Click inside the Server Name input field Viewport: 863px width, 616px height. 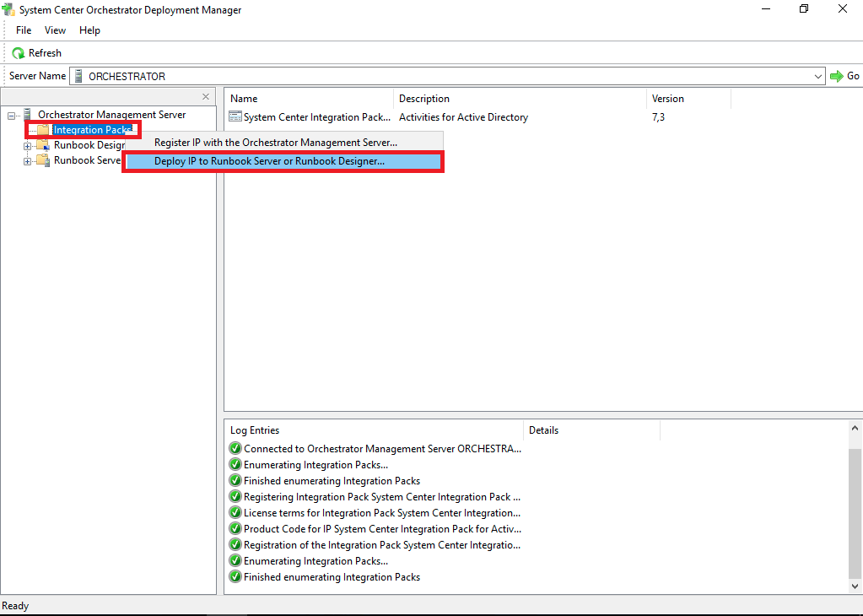pyautogui.click(x=447, y=76)
